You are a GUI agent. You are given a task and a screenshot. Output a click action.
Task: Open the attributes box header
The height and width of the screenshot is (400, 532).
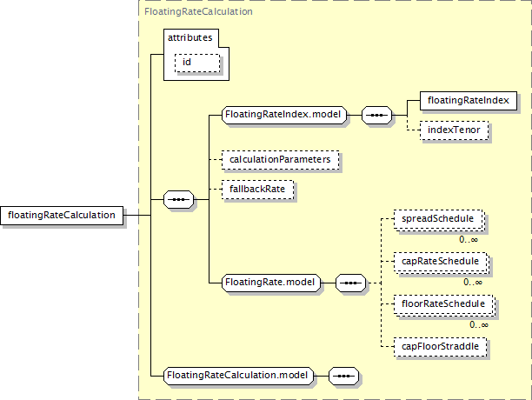pyautogui.click(x=190, y=37)
